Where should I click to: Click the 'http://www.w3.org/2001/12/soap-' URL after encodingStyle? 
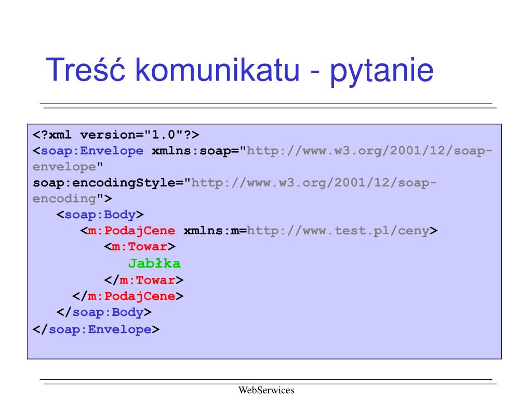pos(314,182)
